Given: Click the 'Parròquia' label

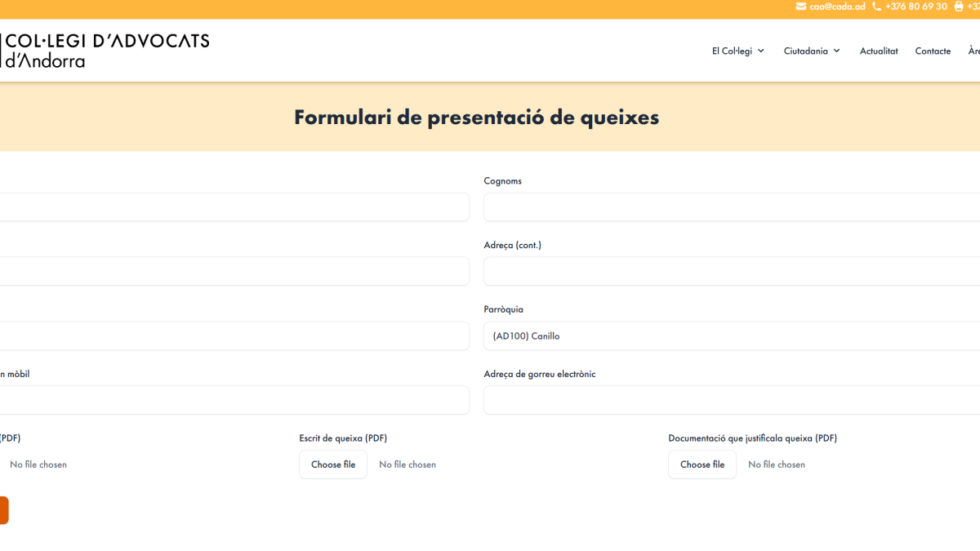Looking at the screenshot, I should 503,309.
